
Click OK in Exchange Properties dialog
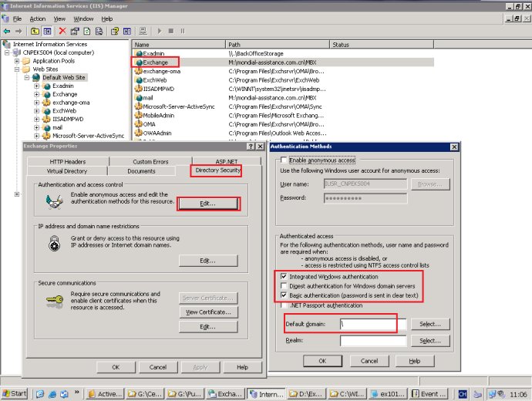116,367
